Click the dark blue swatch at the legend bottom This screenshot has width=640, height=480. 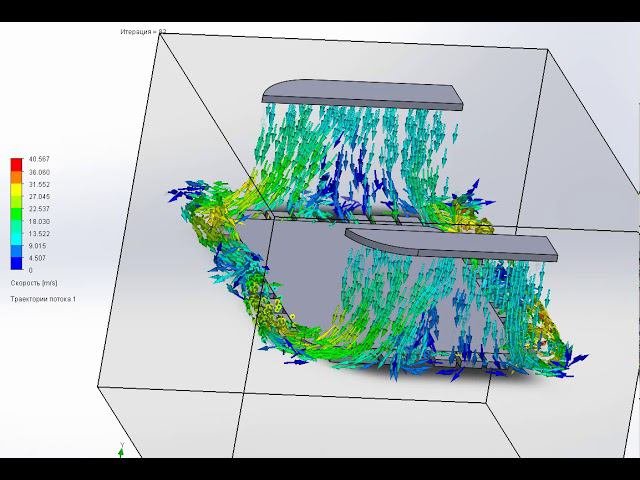[x=16, y=263]
